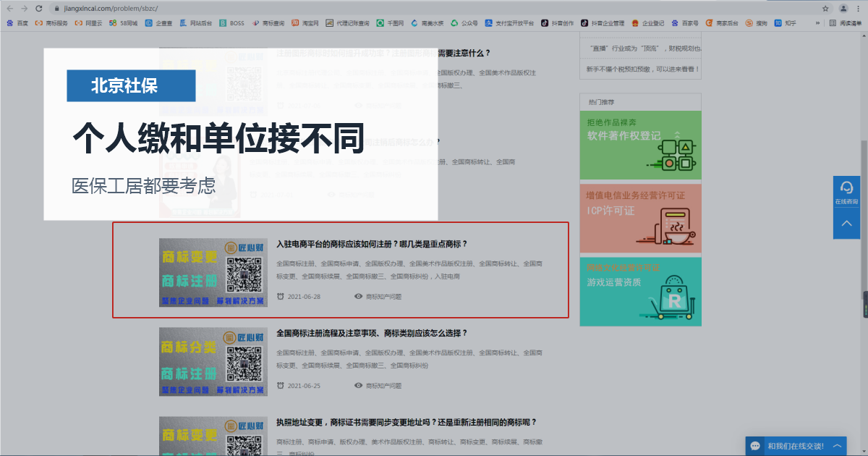The image size is (868, 456).
Task: Click 商标知产问题 tag beside 2021-06-28
Action: [x=383, y=297]
